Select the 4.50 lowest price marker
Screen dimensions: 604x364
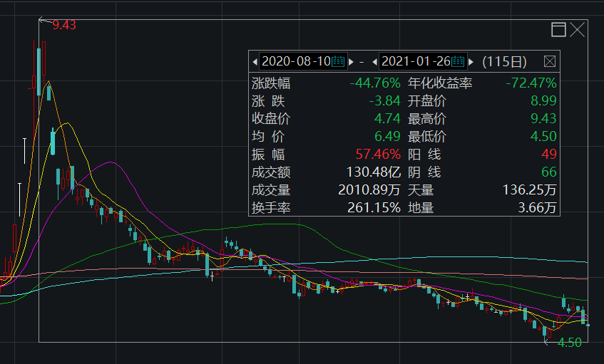pyautogui.click(x=570, y=343)
